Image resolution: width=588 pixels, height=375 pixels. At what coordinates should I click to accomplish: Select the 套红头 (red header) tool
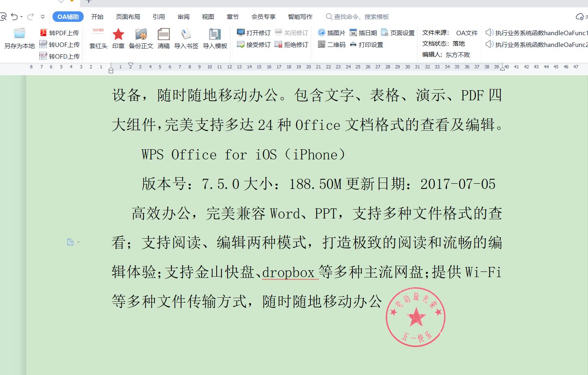[98, 38]
